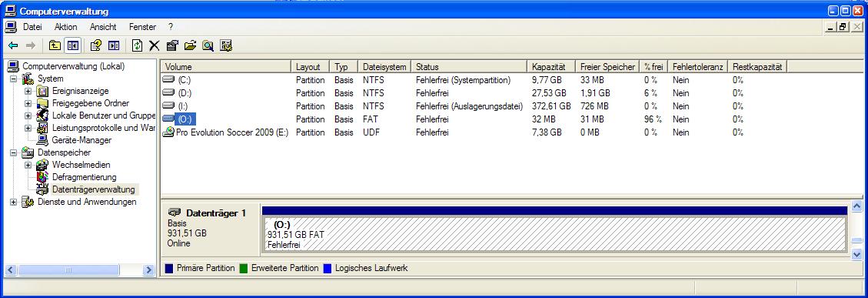Click the black X delete toolbar icon

[x=155, y=45]
